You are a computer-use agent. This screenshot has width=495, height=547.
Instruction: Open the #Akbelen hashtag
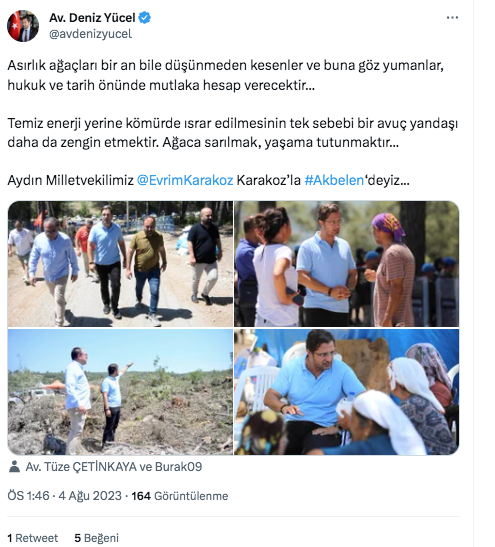tap(334, 180)
